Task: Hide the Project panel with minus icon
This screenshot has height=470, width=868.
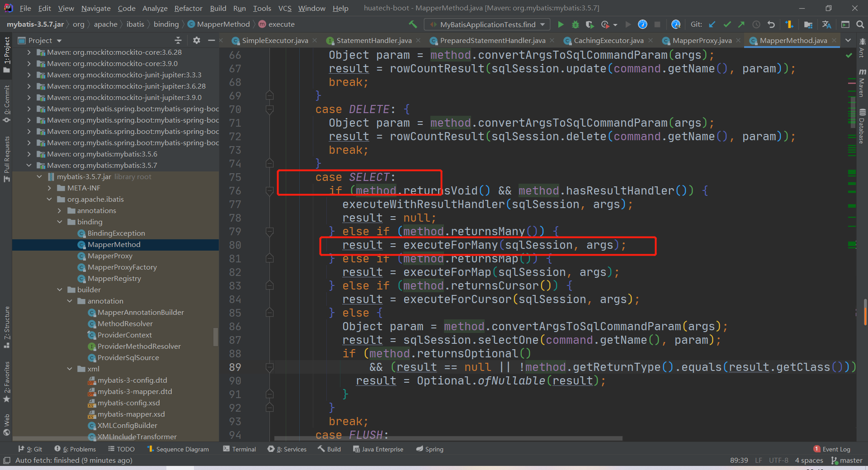Action: (211, 40)
